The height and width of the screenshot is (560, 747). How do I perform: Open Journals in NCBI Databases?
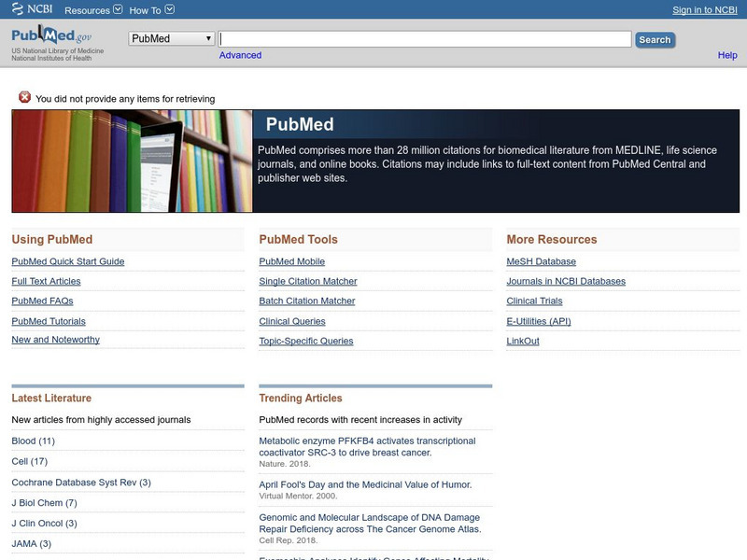tap(566, 282)
